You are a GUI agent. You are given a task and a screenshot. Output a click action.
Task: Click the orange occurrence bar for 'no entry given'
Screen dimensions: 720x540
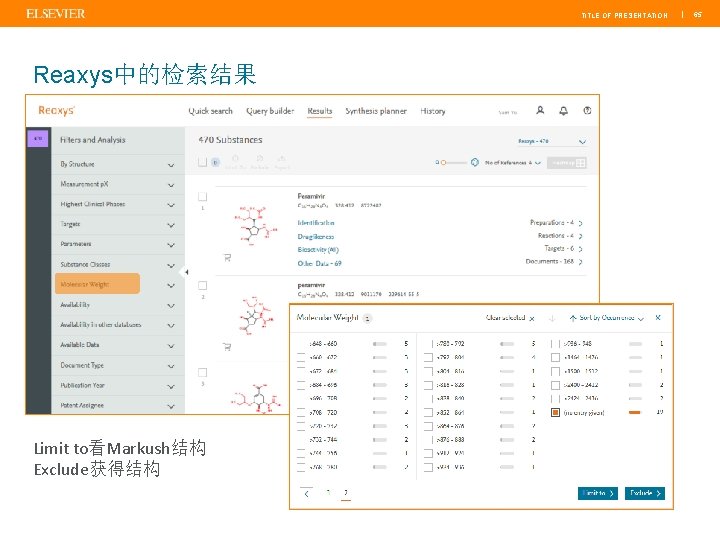pos(635,413)
